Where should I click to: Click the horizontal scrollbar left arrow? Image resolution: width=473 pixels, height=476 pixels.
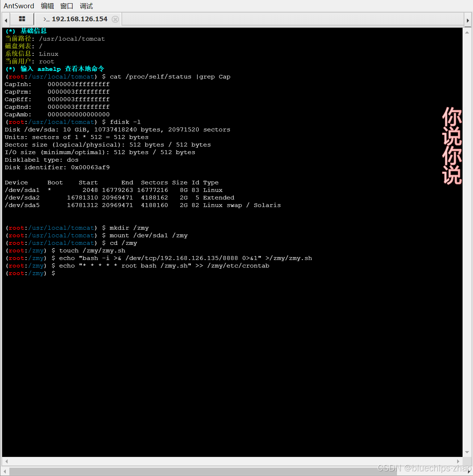6,461
